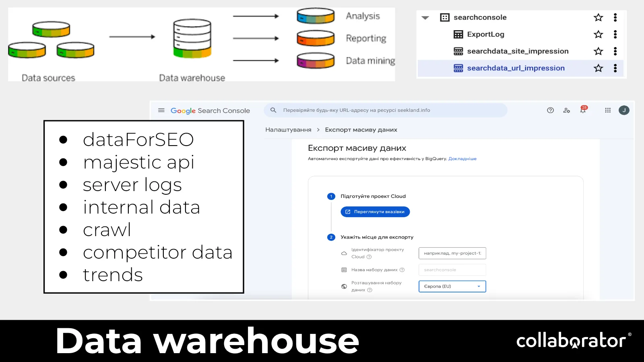This screenshot has height=362, width=644.
Task: Open the Докладніше link
Action: pyautogui.click(x=462, y=159)
